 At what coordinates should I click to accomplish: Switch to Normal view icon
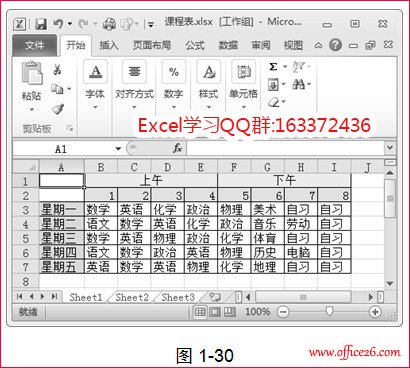click(x=200, y=312)
